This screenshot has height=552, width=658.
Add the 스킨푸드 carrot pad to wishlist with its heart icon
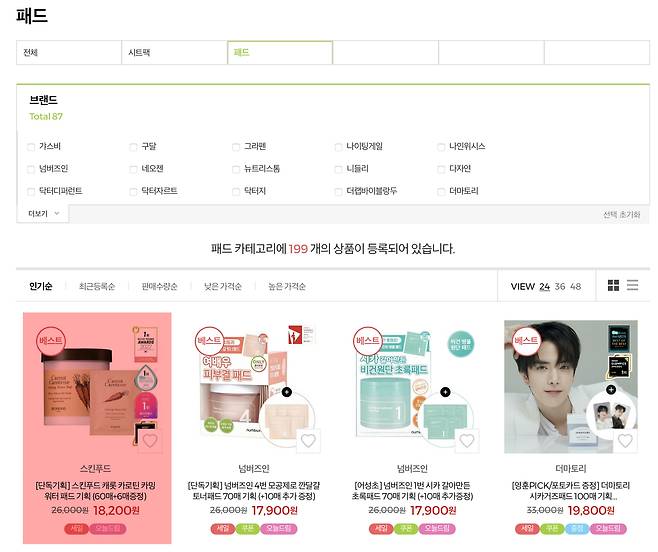pos(150,440)
